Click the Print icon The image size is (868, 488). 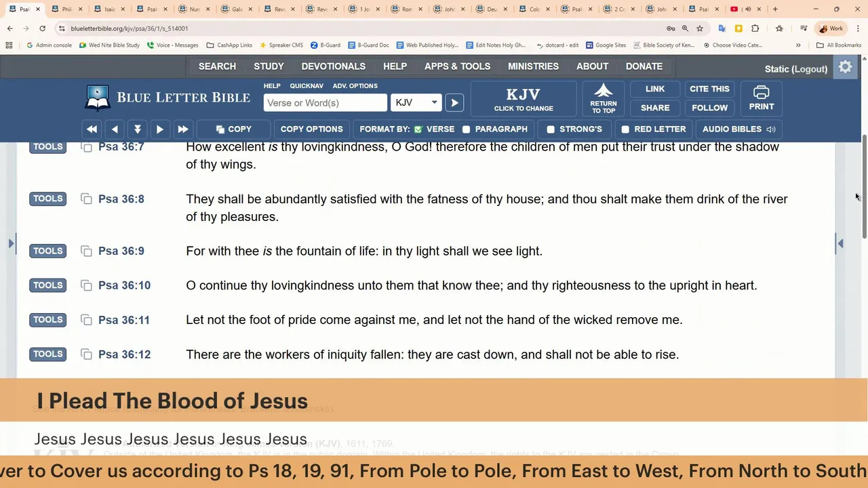click(x=762, y=98)
